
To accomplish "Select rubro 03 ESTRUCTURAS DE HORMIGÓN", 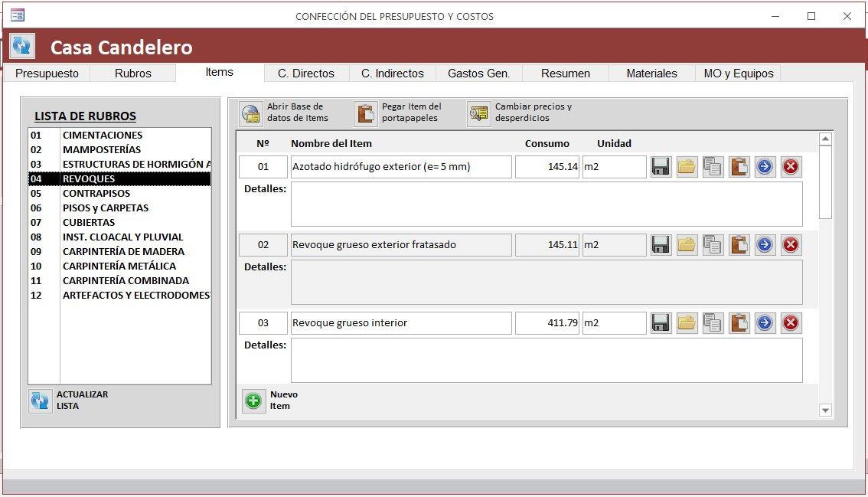I will click(119, 165).
